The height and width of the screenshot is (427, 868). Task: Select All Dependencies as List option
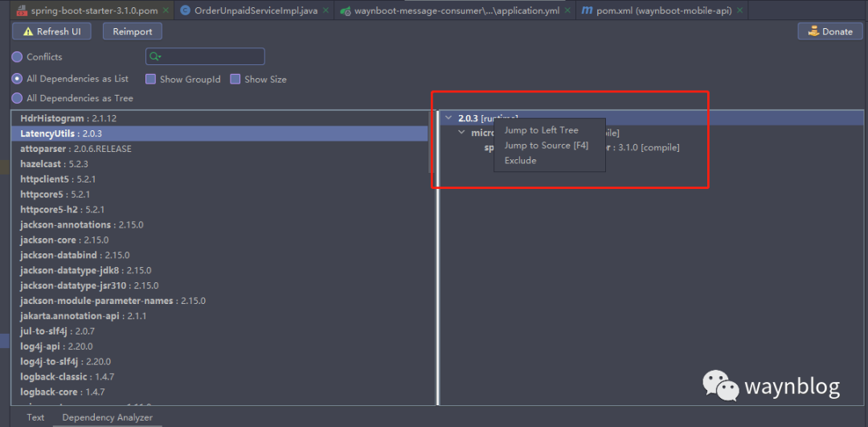click(x=17, y=79)
